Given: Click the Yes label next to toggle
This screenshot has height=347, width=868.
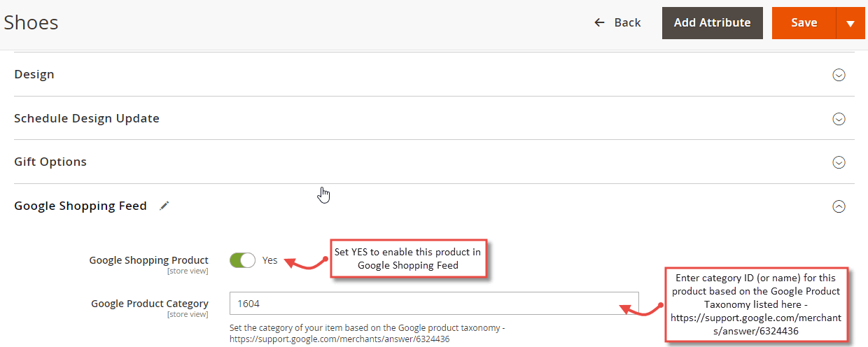Looking at the screenshot, I should click(270, 260).
